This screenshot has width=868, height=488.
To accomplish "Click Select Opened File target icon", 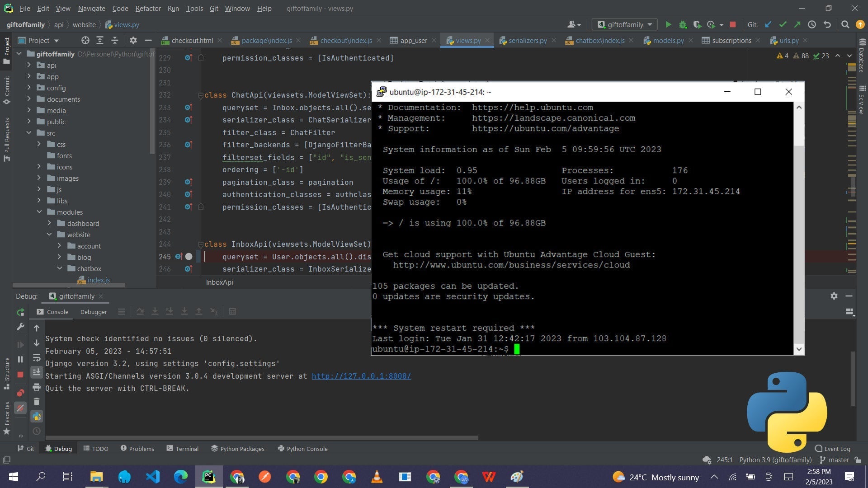I will click(x=85, y=40).
